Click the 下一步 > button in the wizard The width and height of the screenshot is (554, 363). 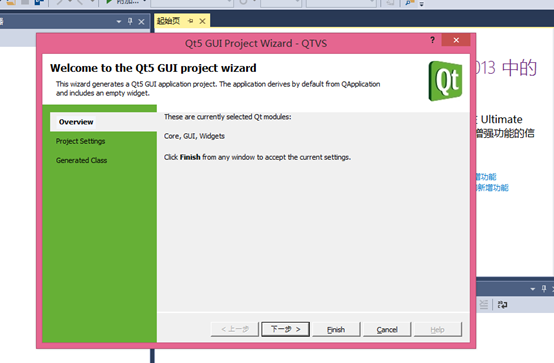285,329
